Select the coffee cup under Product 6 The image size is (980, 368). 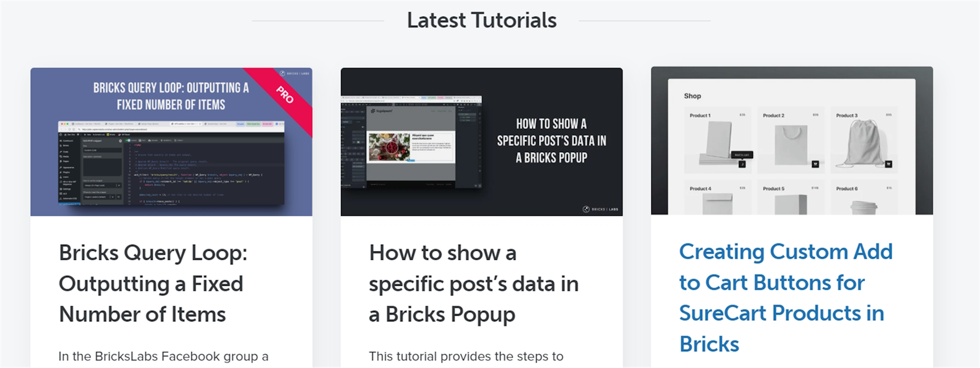(x=863, y=207)
